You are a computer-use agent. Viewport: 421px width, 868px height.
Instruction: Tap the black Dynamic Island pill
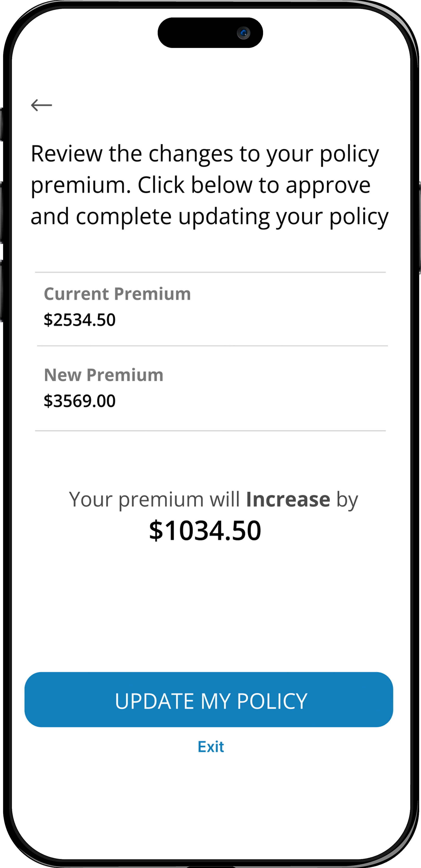point(196,33)
